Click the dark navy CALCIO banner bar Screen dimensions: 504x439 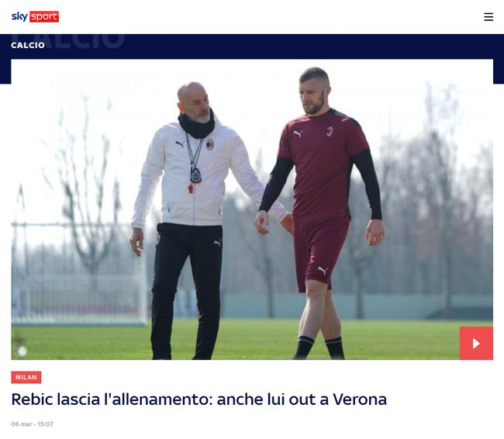[252, 47]
